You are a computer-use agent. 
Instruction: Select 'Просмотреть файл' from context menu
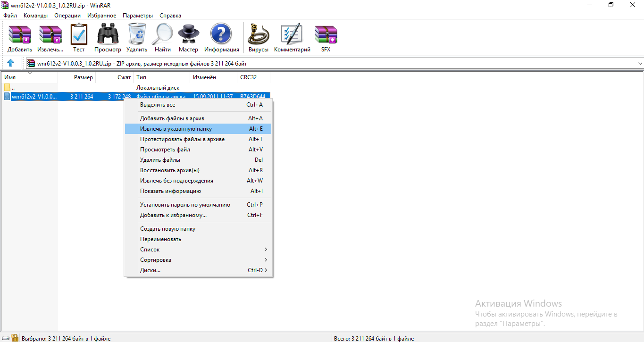pos(198,150)
